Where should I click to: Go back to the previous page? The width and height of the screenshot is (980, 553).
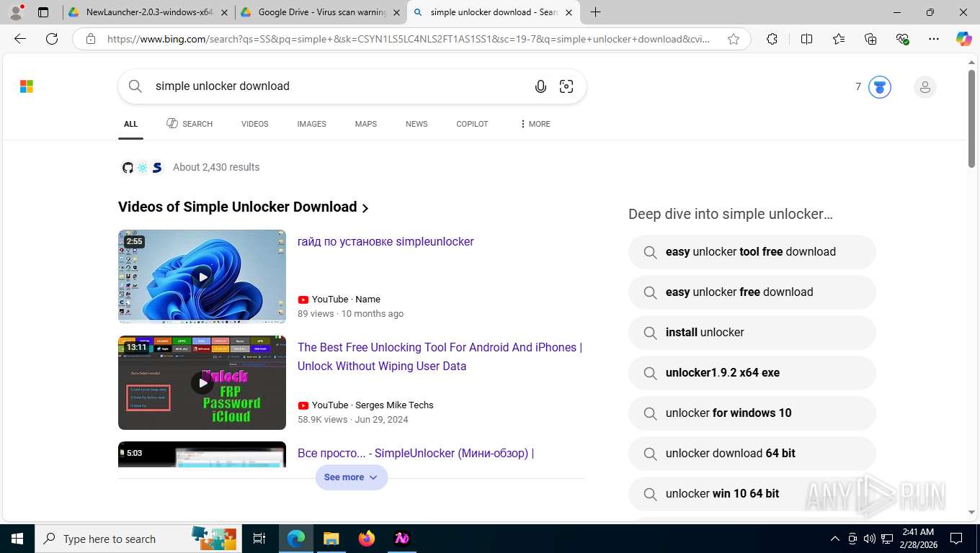click(20, 39)
